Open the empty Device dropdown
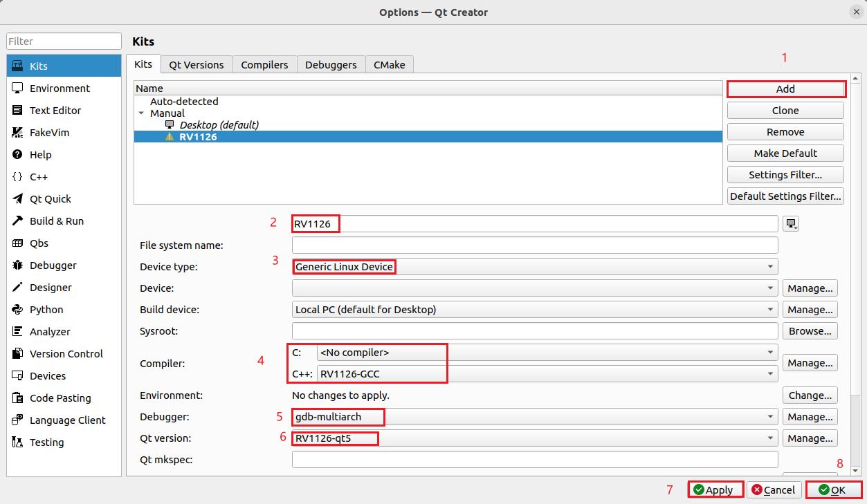The height and width of the screenshot is (504, 867). point(535,288)
